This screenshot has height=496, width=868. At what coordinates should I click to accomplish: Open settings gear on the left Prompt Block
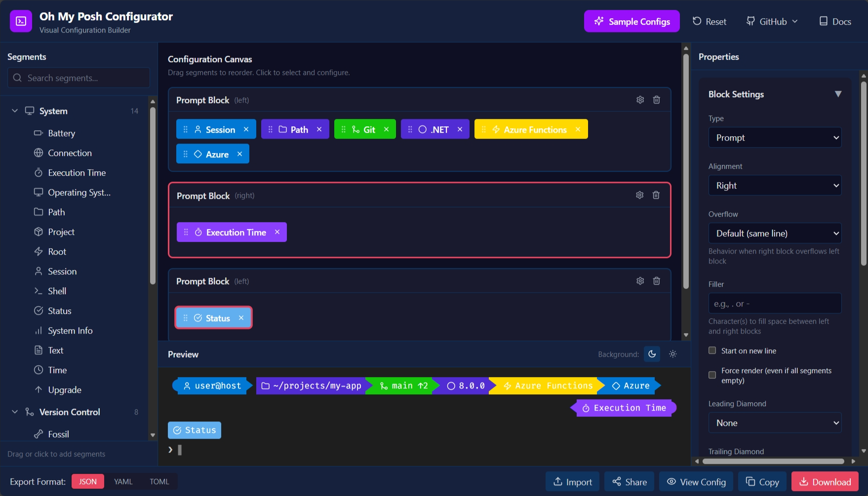640,100
